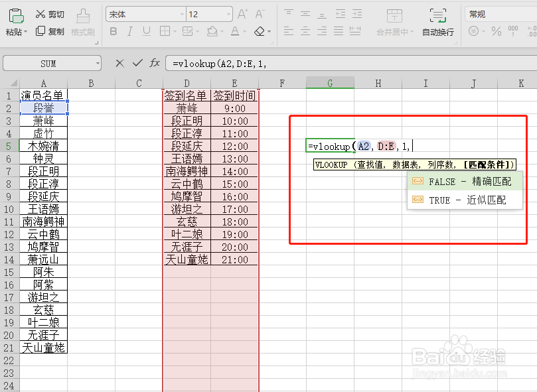537x392 pixels.
Task: Click the Merge and Center (合并居中) button
Action: pyautogui.click(x=394, y=23)
